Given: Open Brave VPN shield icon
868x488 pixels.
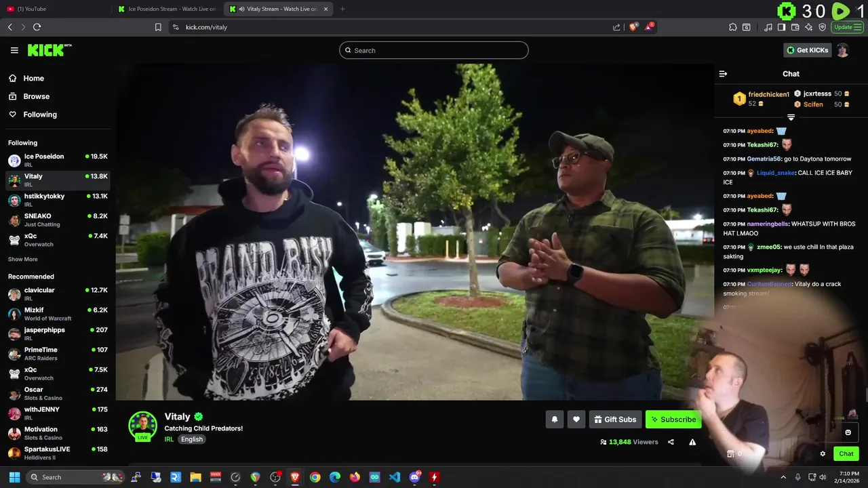Looking at the screenshot, I should tap(823, 27).
